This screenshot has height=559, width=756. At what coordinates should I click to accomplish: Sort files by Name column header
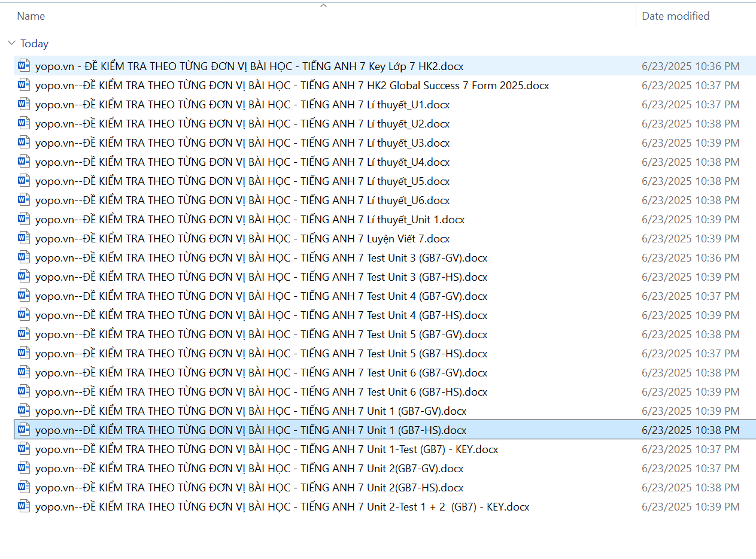tap(31, 16)
